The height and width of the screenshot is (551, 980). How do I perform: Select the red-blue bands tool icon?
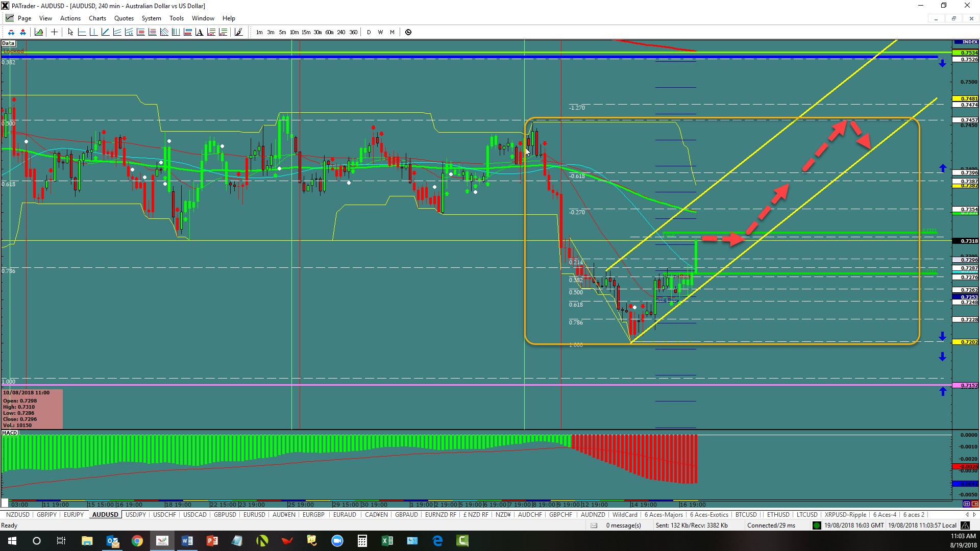click(x=187, y=32)
